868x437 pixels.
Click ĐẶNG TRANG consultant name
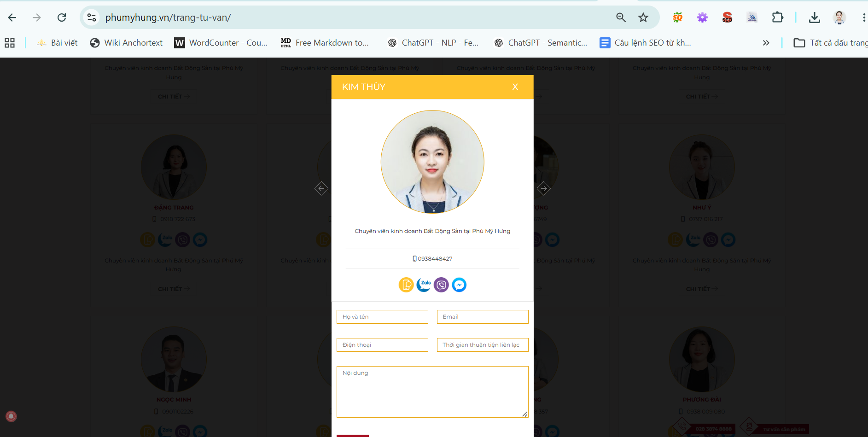click(174, 208)
